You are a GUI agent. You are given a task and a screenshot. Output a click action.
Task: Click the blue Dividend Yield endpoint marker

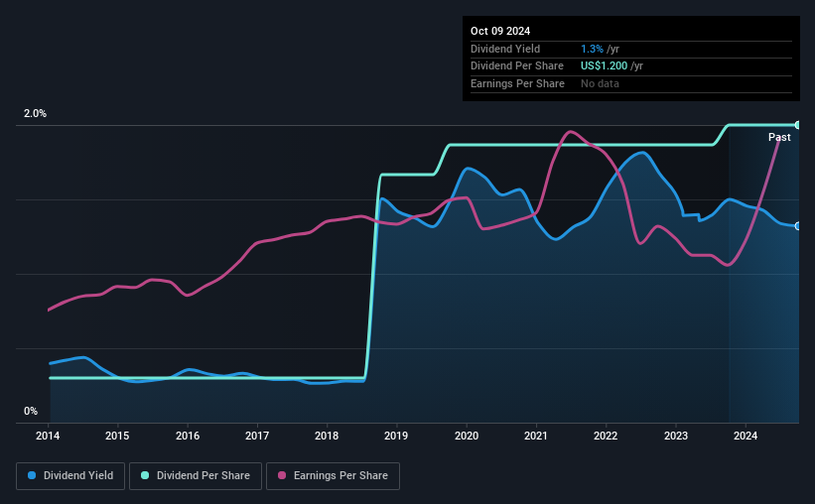(797, 226)
